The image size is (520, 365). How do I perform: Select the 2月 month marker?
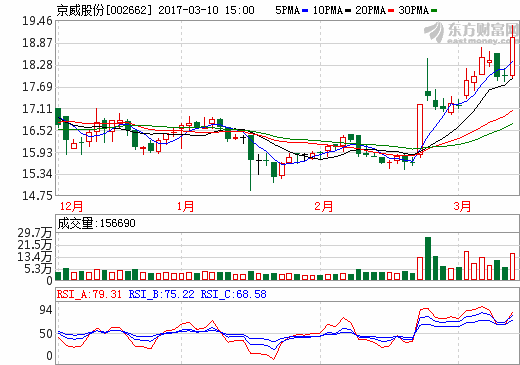click(323, 206)
